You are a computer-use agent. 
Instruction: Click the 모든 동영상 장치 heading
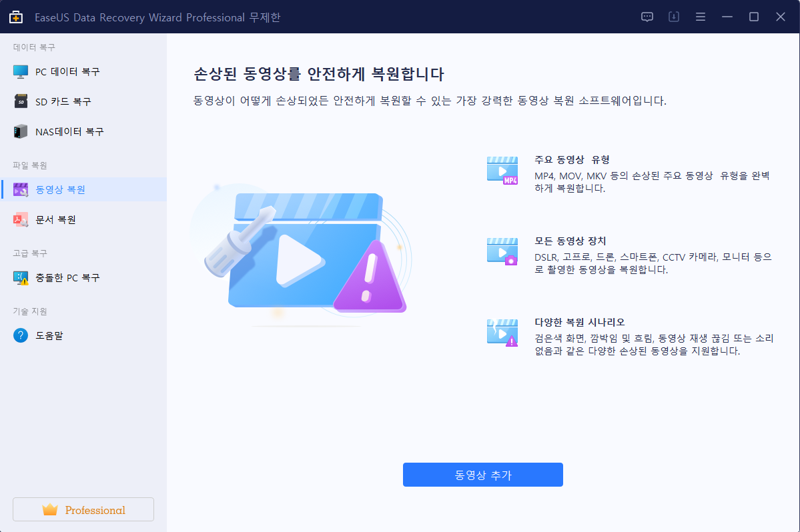[570, 241]
